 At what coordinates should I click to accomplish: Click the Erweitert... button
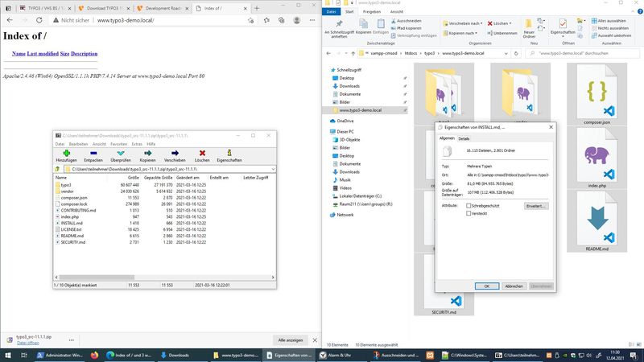pyautogui.click(x=535, y=206)
